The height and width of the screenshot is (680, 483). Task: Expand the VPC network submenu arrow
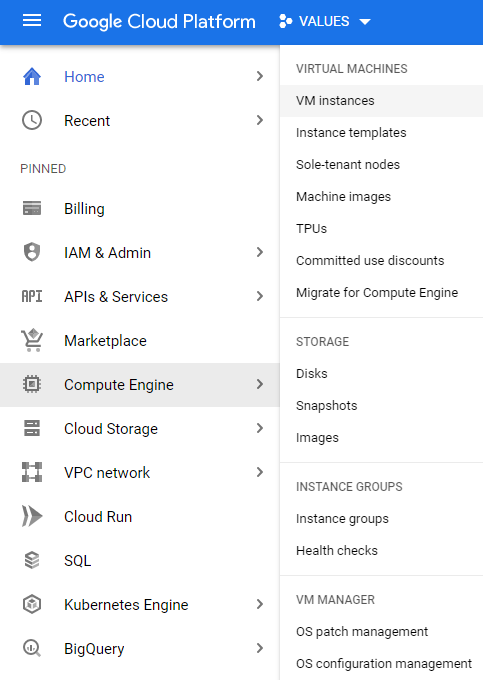point(260,472)
